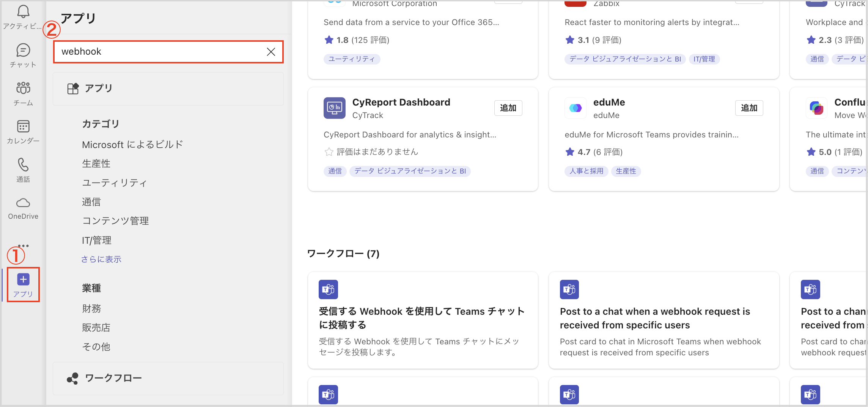
Task: Expand categories with さらに表示
Action: [x=101, y=259]
